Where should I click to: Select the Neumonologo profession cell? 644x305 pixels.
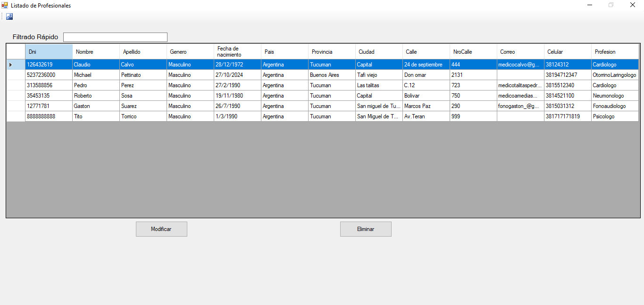coord(615,96)
